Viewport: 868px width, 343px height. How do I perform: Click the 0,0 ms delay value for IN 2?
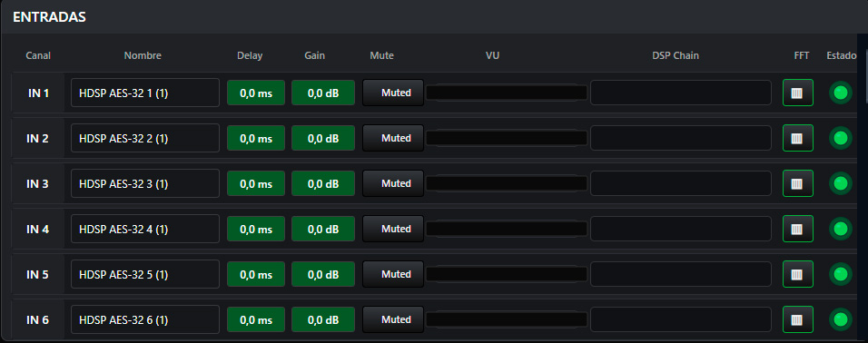click(x=256, y=138)
